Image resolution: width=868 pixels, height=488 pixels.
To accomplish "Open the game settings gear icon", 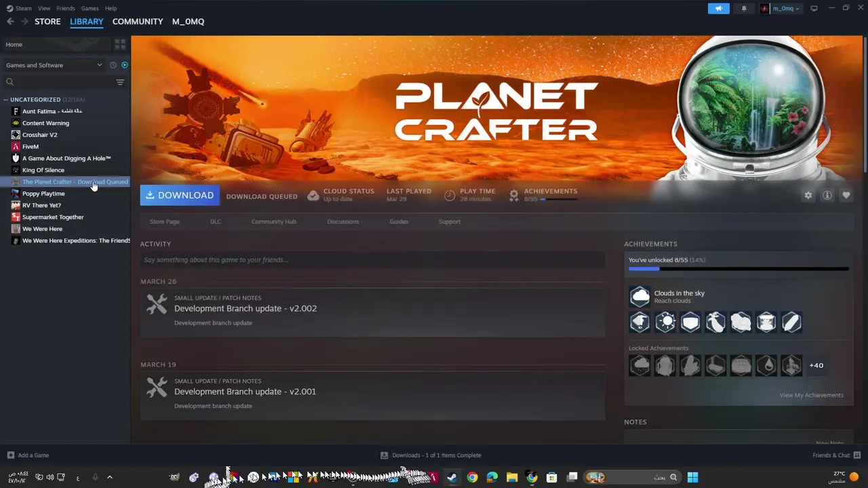I will pyautogui.click(x=808, y=195).
